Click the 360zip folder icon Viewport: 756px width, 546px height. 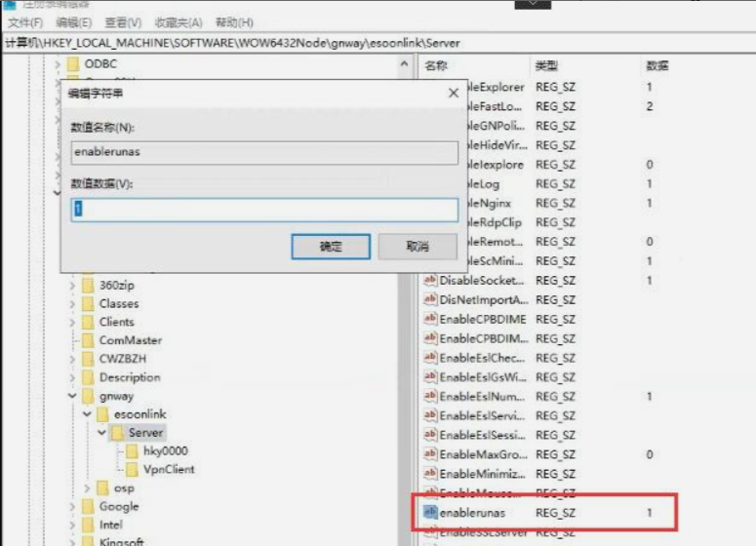pyautogui.click(x=87, y=286)
